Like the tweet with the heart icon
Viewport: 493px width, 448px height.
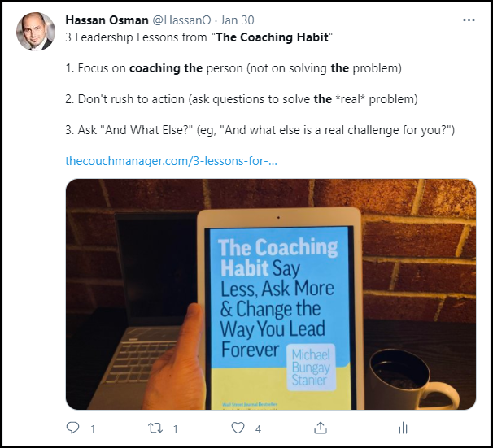(x=238, y=428)
